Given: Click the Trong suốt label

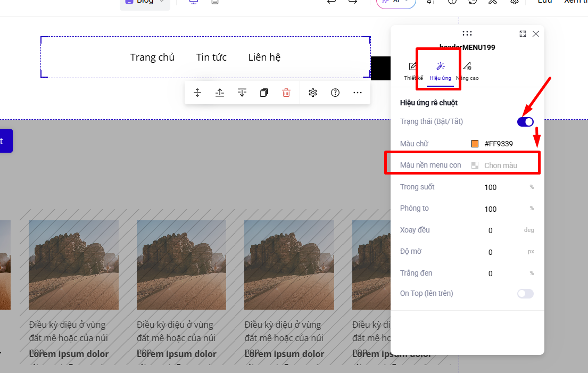Looking at the screenshot, I should click(x=417, y=187).
